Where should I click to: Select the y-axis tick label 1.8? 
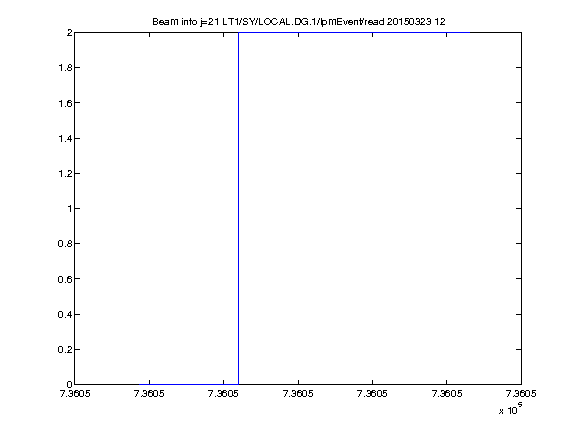65,68
